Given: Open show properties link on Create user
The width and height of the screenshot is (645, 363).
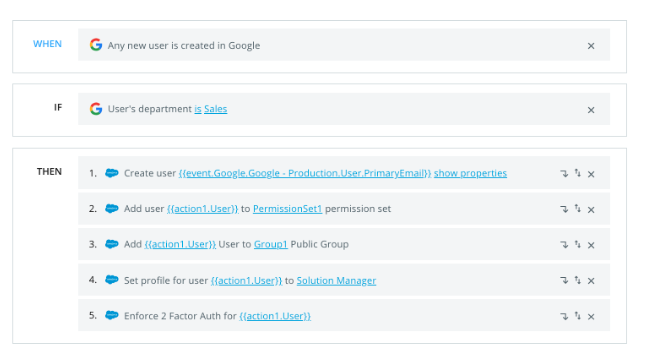Looking at the screenshot, I should click(x=470, y=173).
